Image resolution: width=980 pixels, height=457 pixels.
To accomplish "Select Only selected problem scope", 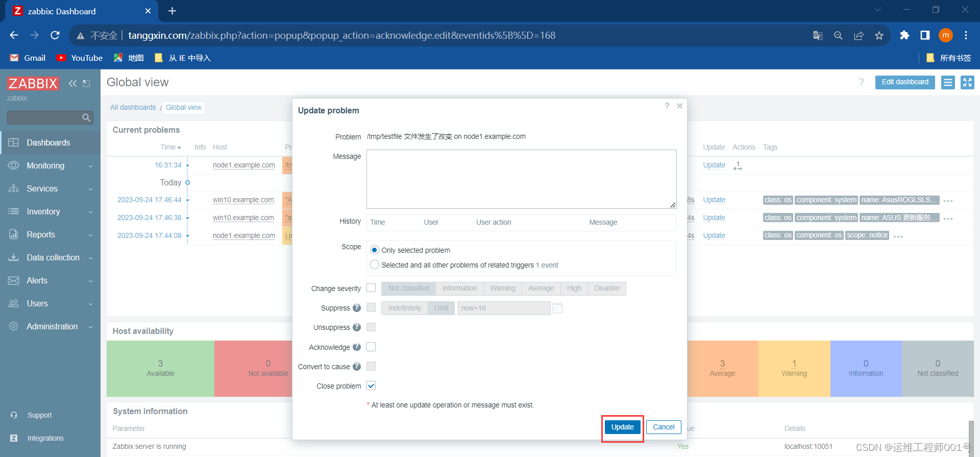I will click(375, 250).
